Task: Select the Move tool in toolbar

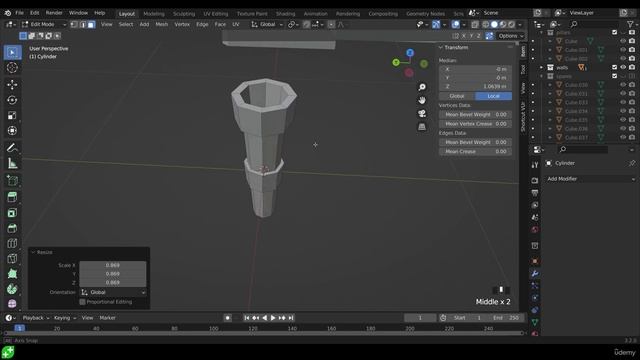Action: point(12,84)
